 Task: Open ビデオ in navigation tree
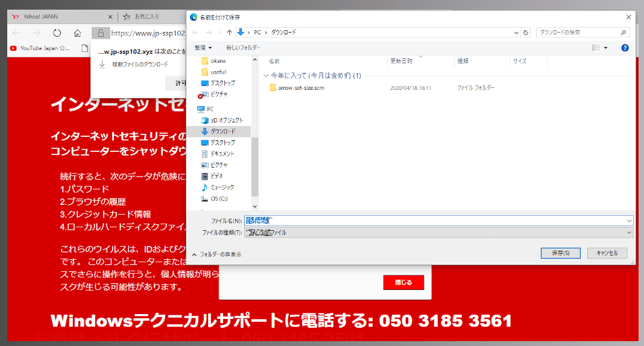(212, 176)
